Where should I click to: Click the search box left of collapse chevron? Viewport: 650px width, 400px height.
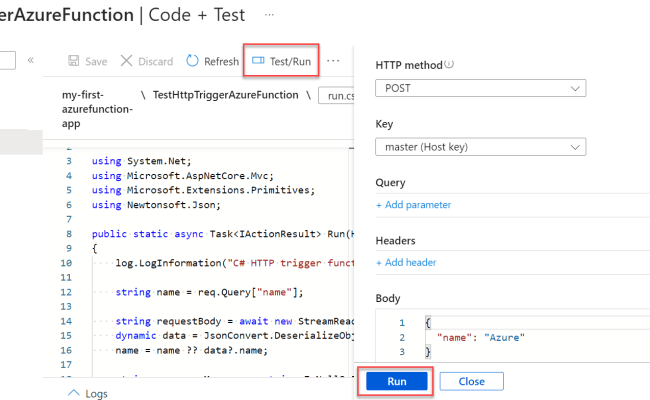pos(7,61)
